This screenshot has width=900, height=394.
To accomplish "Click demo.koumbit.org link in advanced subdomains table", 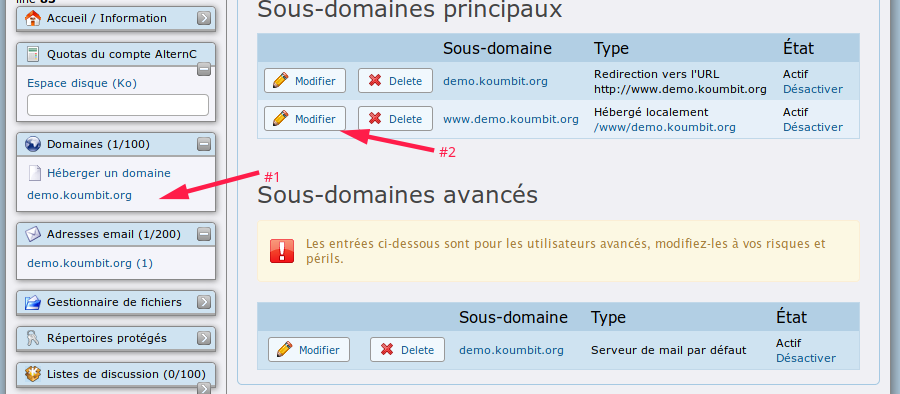I will (x=511, y=350).
